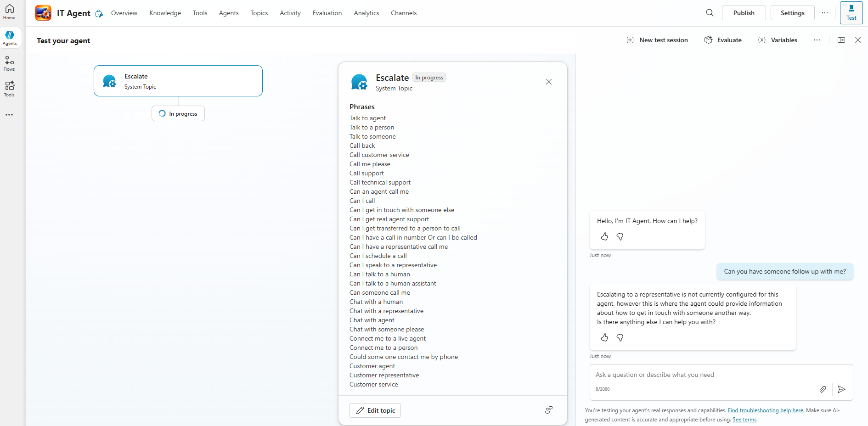Thumbs down the greeting message
Screen dimensions: 868x426
click(620, 236)
